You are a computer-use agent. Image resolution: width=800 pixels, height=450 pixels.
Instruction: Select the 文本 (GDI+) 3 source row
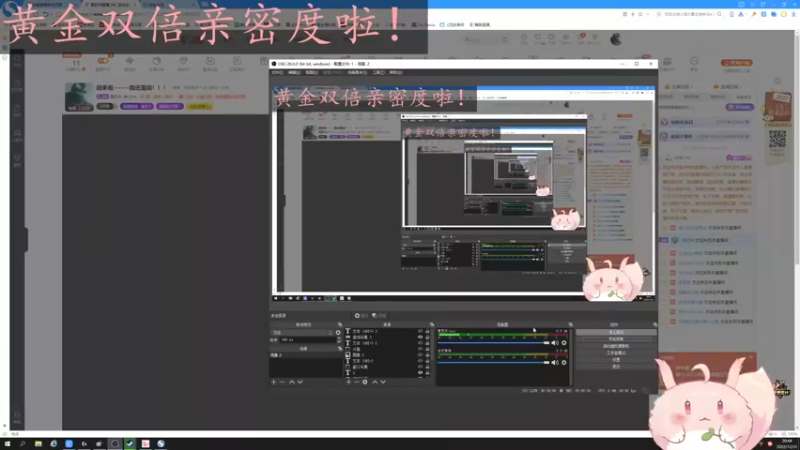click(388, 331)
